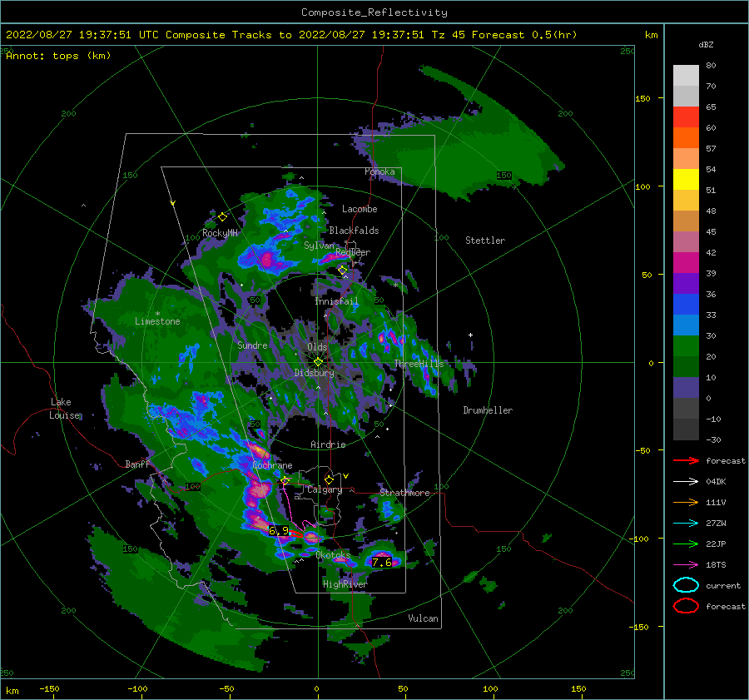Viewport: 749px width, 700px height.
Task: Click the Vulcan label
Action: (423, 618)
